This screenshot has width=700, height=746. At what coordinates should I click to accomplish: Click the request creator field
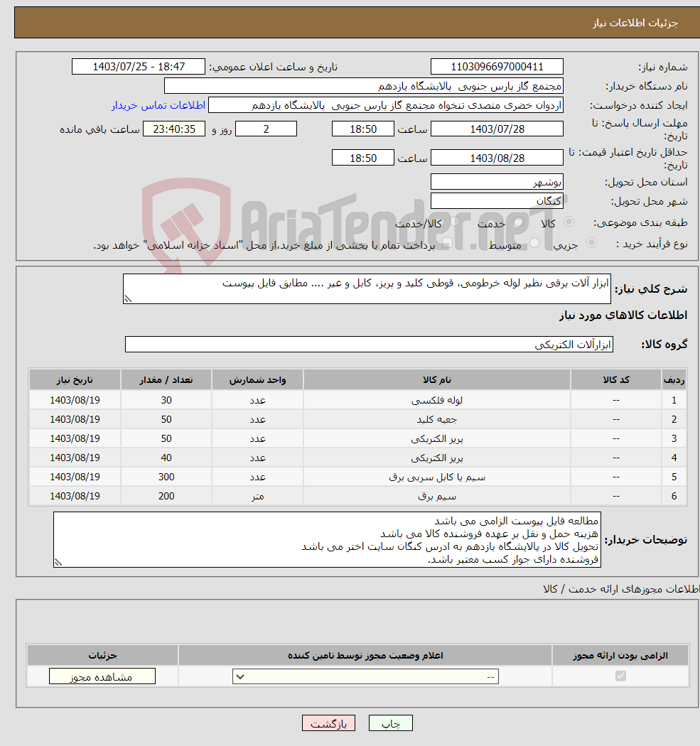click(386, 105)
